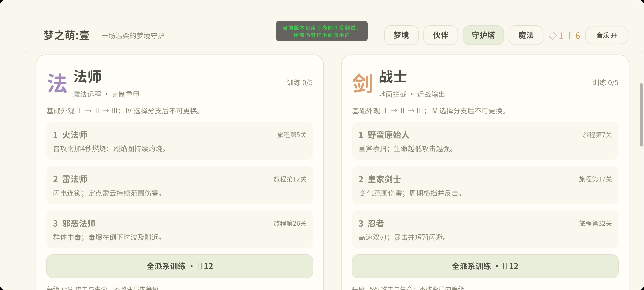
Task: Open the 魔法 tab
Action: [526, 35]
